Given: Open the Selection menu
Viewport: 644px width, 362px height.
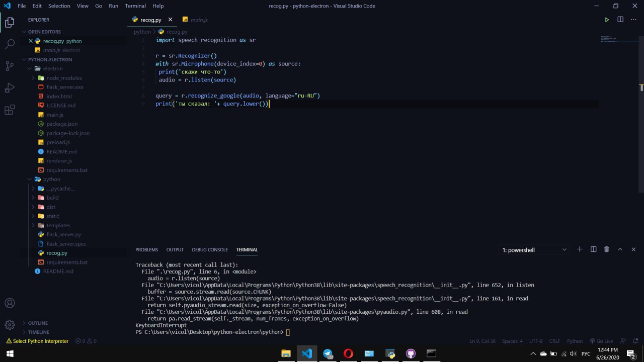Looking at the screenshot, I should 59,6.
